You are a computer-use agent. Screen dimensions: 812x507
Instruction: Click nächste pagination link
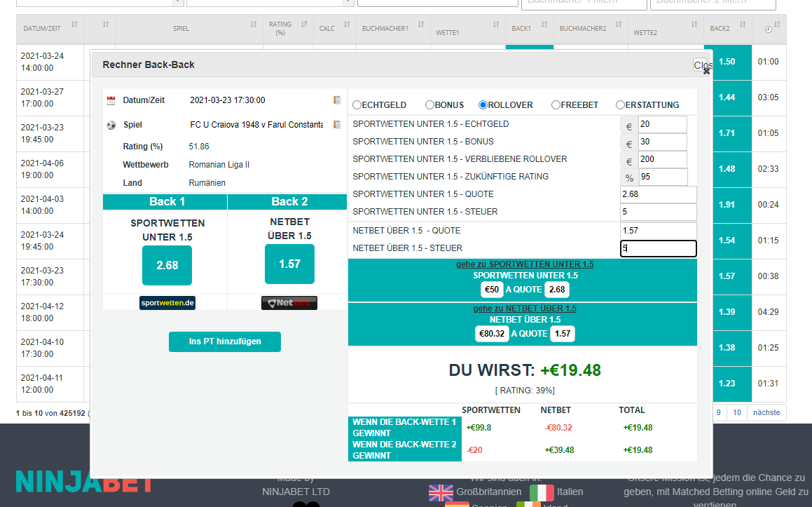[766, 412]
